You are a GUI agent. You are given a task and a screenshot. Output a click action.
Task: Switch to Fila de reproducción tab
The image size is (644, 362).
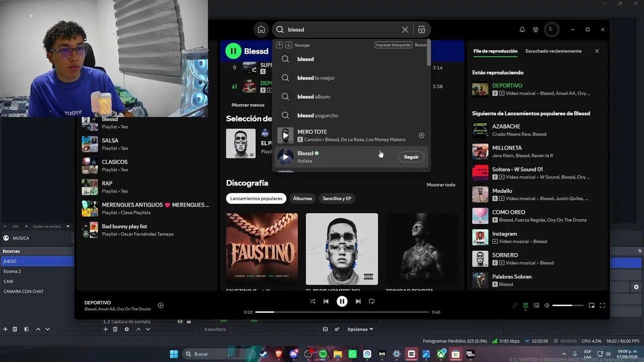496,51
